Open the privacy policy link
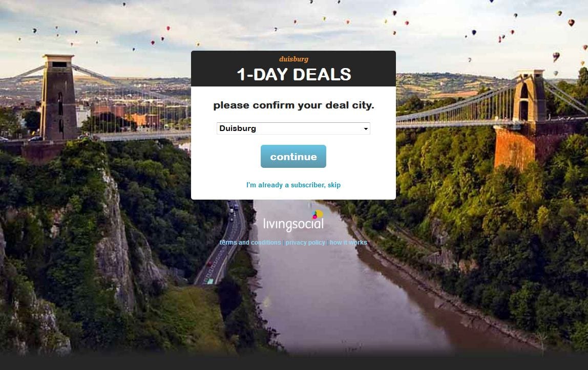This screenshot has height=370, width=588. (305, 242)
